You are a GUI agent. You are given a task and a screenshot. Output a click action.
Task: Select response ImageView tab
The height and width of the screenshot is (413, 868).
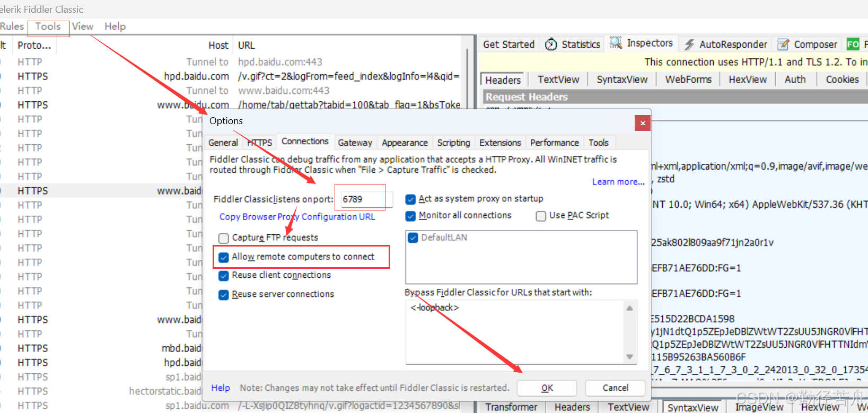[x=759, y=407]
